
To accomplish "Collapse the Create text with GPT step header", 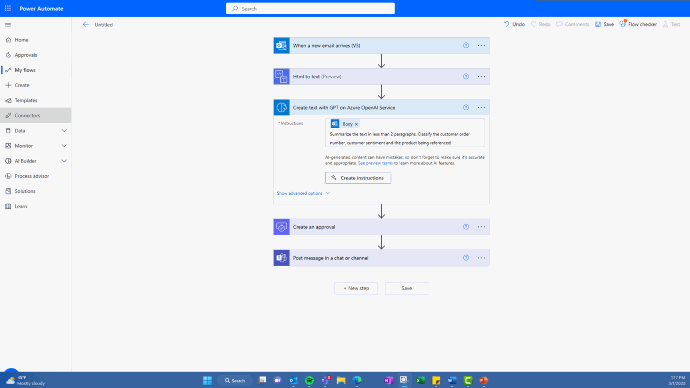I will [x=382, y=107].
